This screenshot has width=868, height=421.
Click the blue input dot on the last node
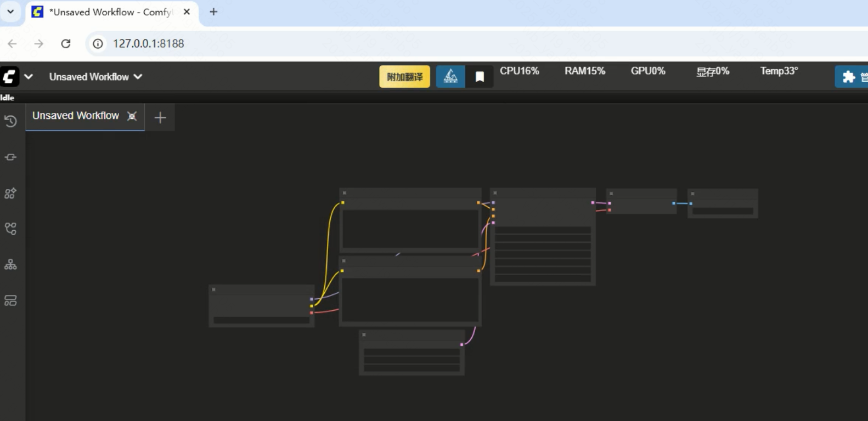691,203
